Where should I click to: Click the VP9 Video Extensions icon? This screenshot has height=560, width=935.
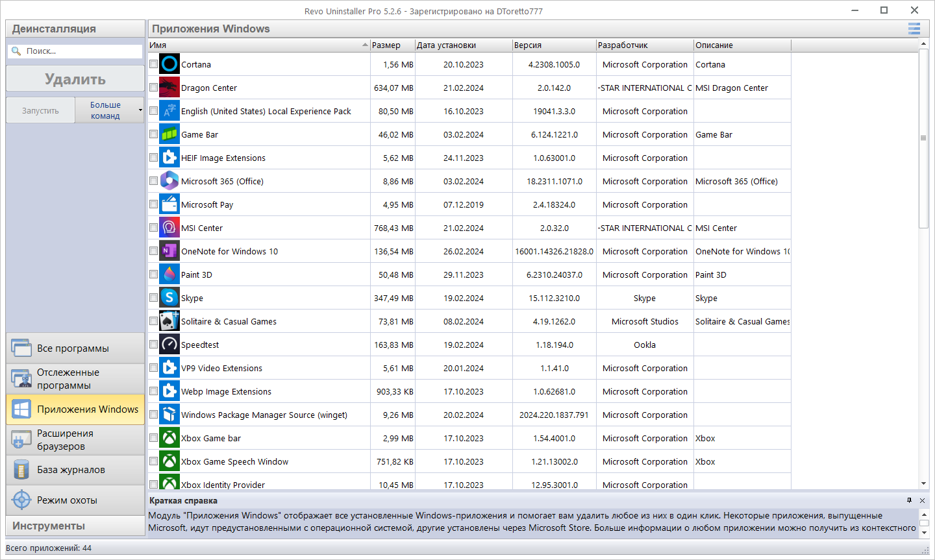pos(169,368)
